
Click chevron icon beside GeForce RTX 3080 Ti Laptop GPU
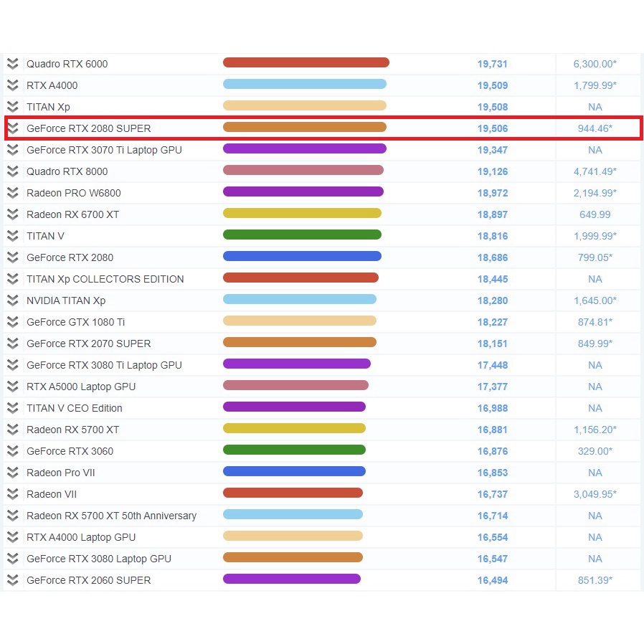coord(13,365)
